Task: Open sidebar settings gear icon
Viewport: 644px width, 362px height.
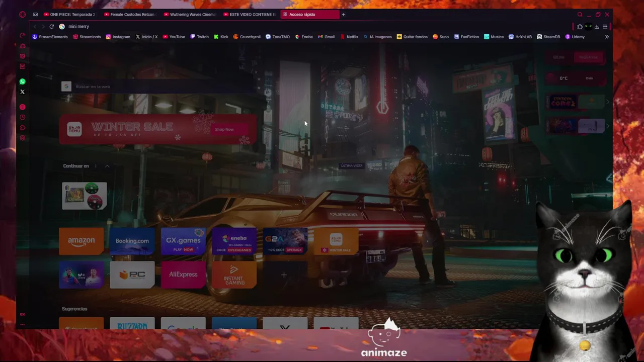Action: tap(22, 138)
